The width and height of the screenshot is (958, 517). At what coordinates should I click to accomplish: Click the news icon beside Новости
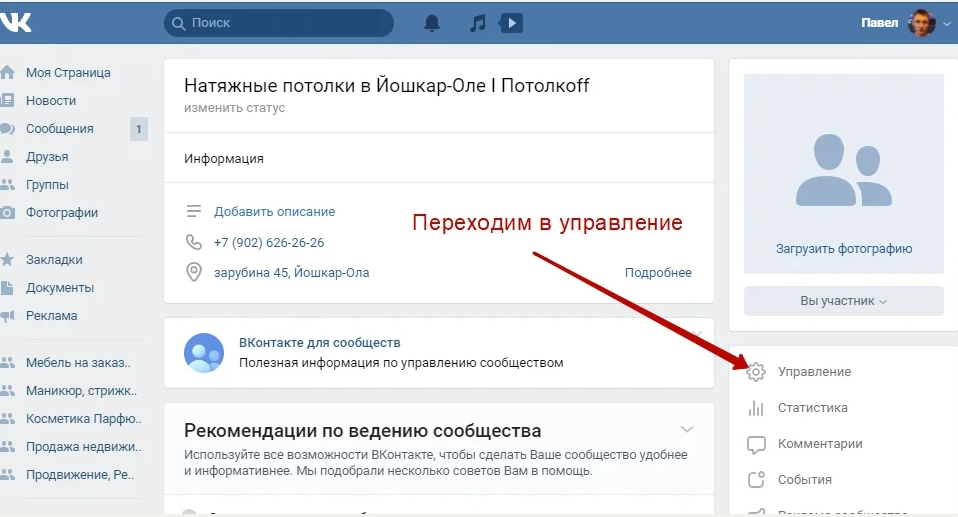[x=7, y=101]
